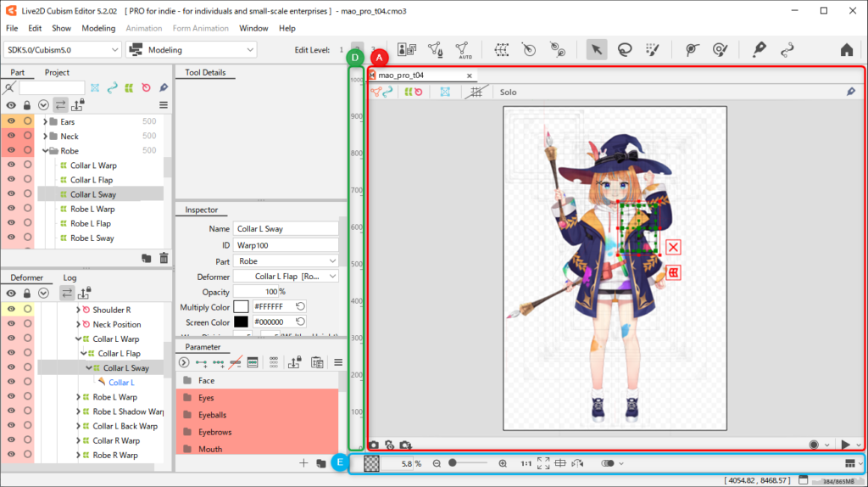Viewport: 868px width, 487px height.
Task: Expand Robe L Warp deformer node
Action: [x=78, y=397]
